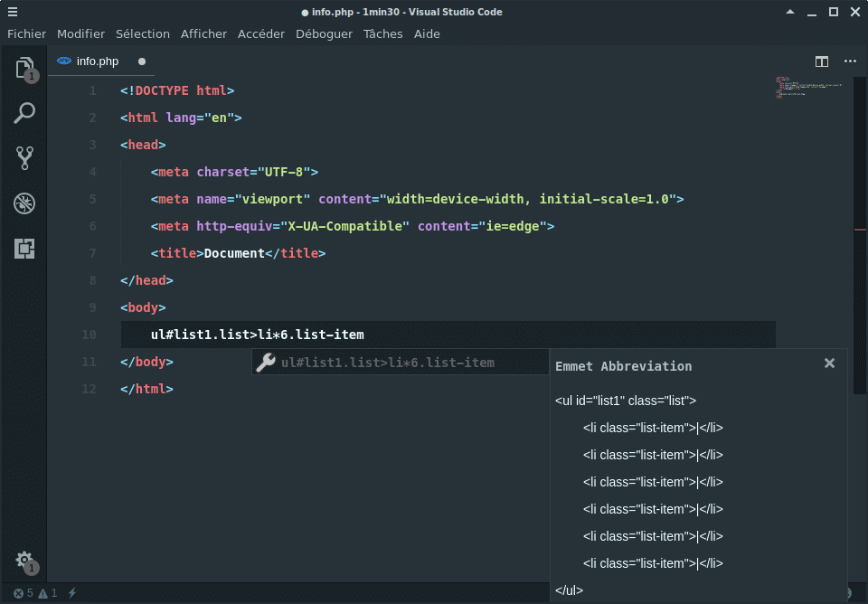Click the lightning bolt status bar icon
The image size is (868, 604).
[72, 593]
